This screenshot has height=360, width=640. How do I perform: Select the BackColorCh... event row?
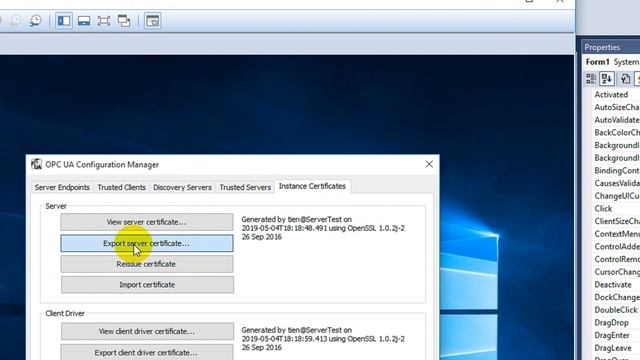click(x=616, y=132)
